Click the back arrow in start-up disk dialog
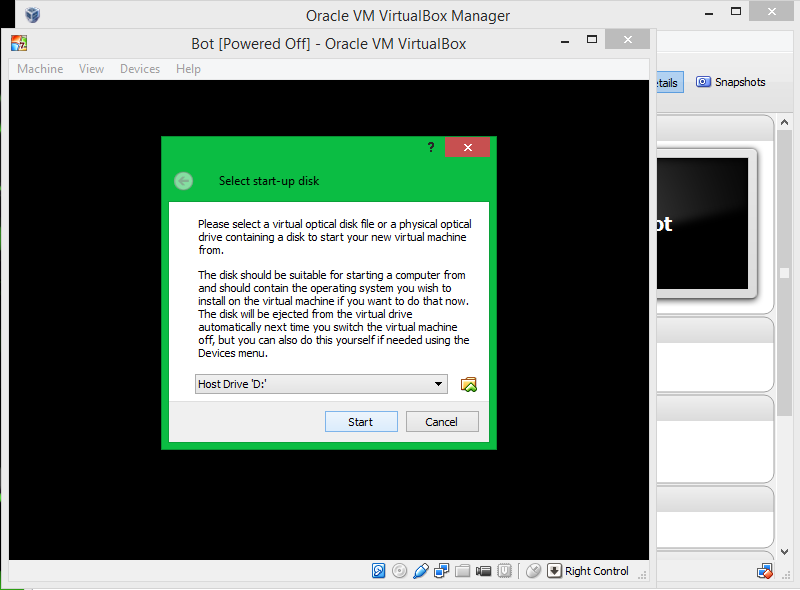Screen dimensions: 800x590 coord(184,181)
